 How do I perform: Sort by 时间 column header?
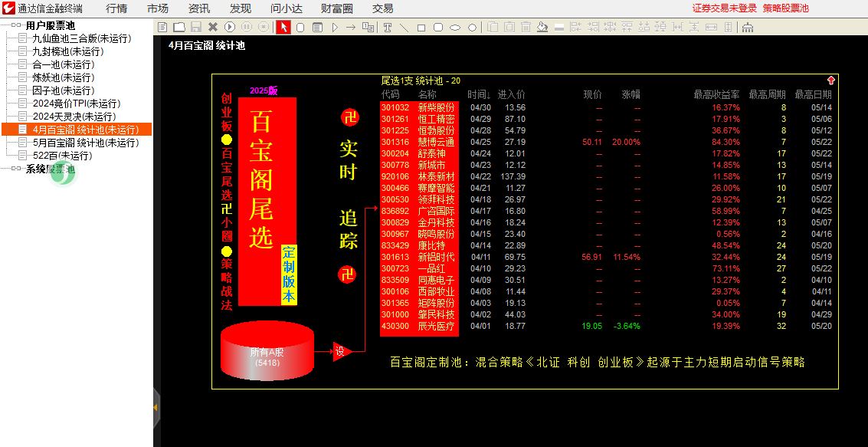479,94
